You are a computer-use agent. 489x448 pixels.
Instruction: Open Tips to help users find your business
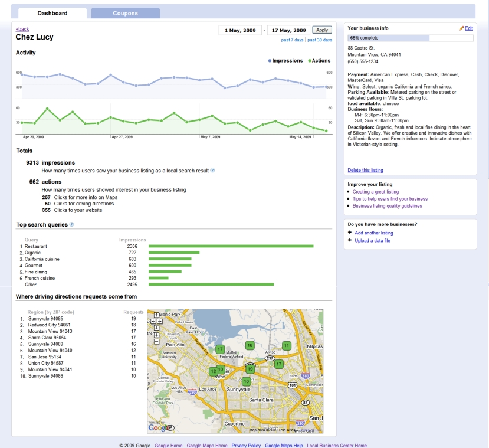tap(390, 199)
